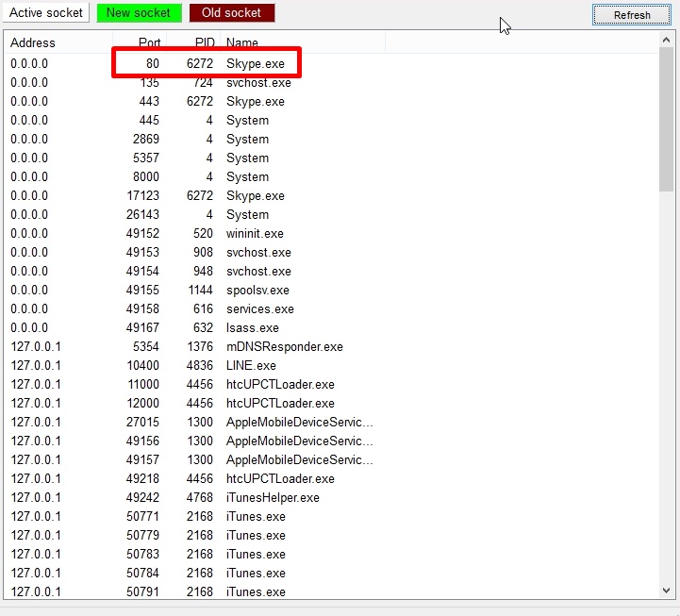Sort by the PID column header
This screenshot has height=616, width=680.
point(193,42)
